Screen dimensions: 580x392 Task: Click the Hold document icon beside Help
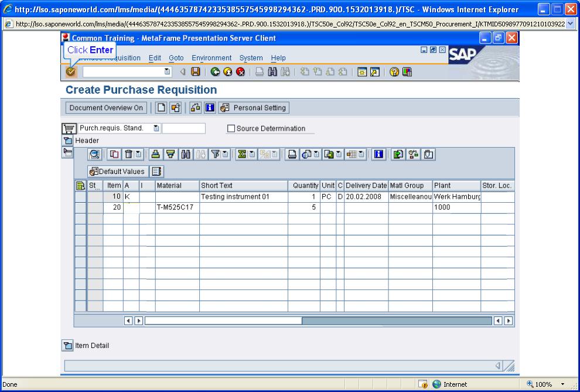(195, 108)
